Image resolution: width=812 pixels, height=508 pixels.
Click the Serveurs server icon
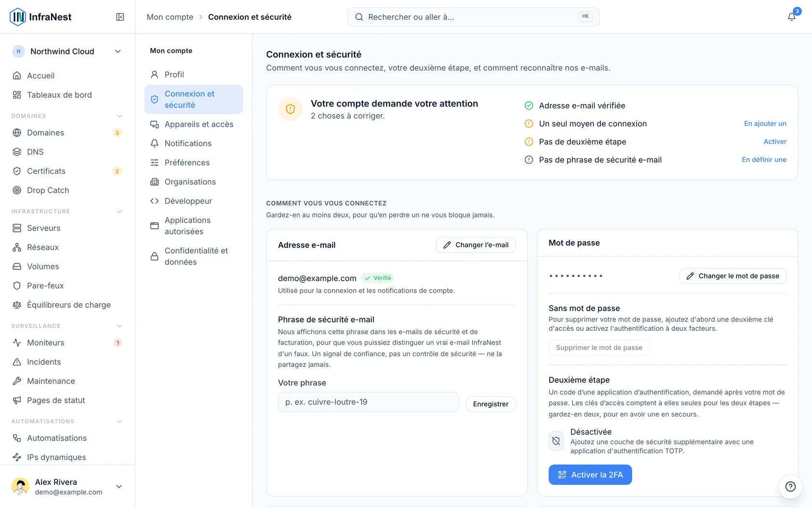coord(17,228)
